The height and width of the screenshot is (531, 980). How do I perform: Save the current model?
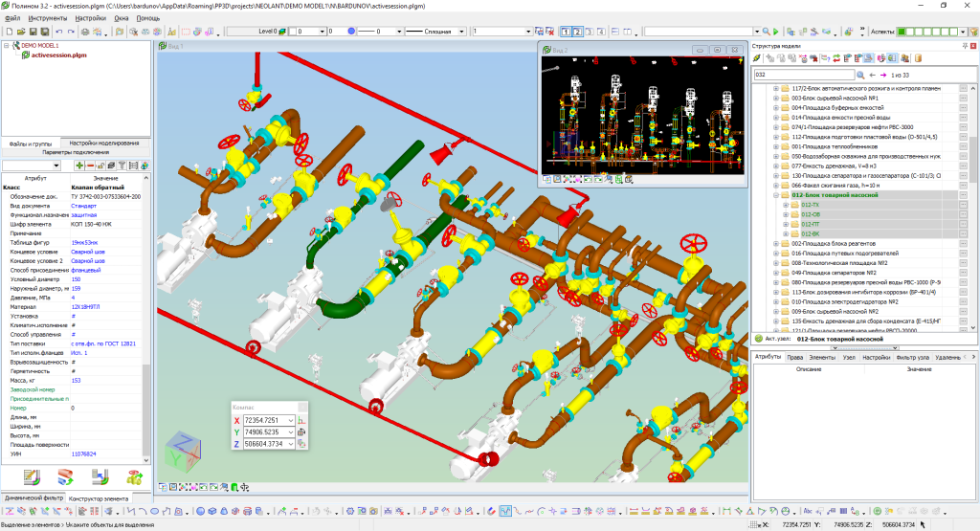pos(33,32)
